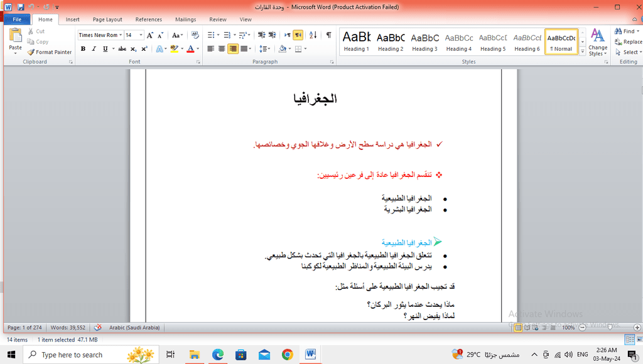Align text to the left
Screen dimensions: 643x364
point(211,49)
